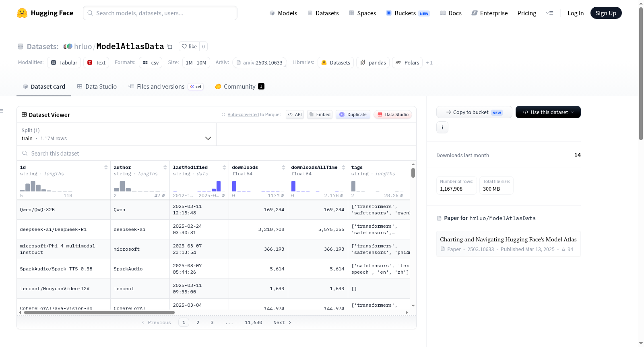The height and width of the screenshot is (347, 644).
Task: Go to the Next page
Action: 282,322
